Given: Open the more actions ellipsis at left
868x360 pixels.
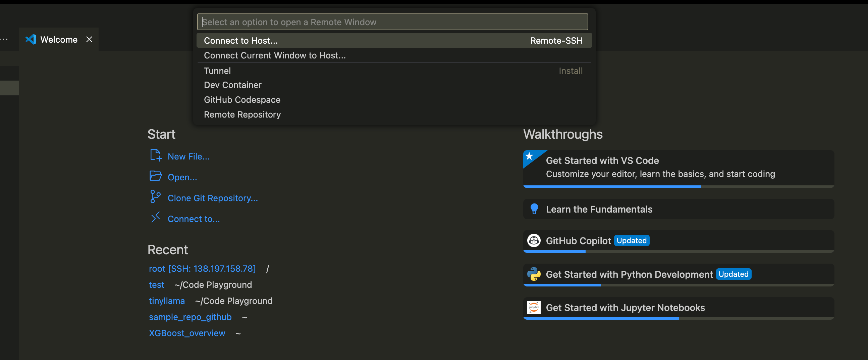Looking at the screenshot, I should click(4, 40).
